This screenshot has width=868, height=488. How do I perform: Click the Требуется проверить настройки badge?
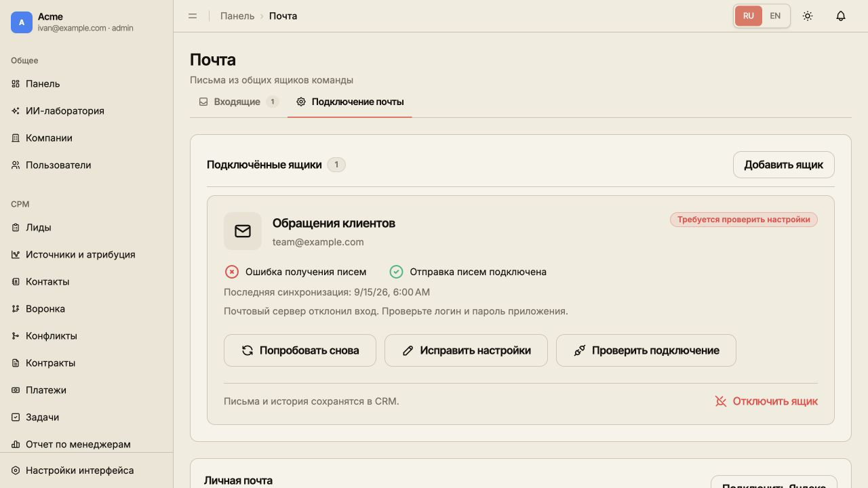[744, 220]
